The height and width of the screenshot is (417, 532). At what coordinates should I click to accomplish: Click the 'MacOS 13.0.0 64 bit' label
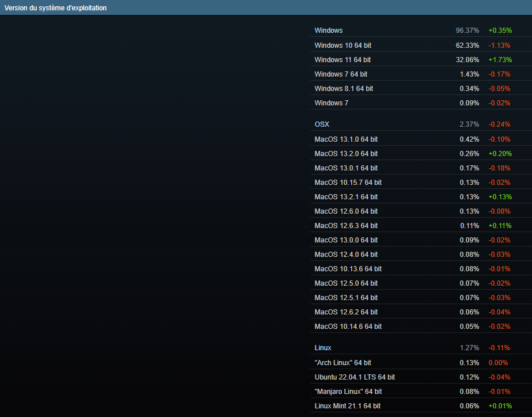click(x=345, y=240)
